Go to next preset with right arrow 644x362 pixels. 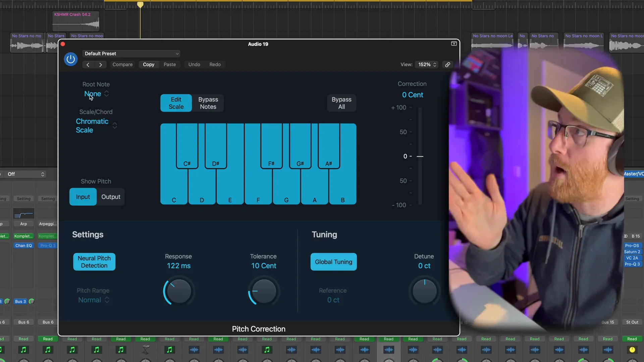coord(100,65)
